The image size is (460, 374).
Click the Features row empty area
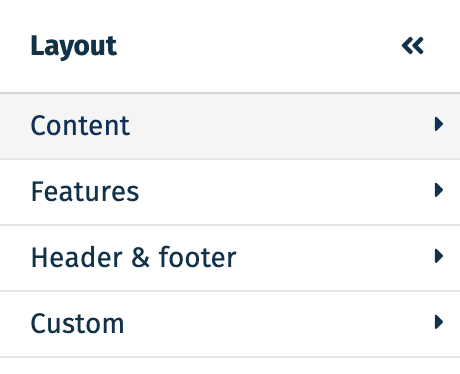(x=283, y=192)
